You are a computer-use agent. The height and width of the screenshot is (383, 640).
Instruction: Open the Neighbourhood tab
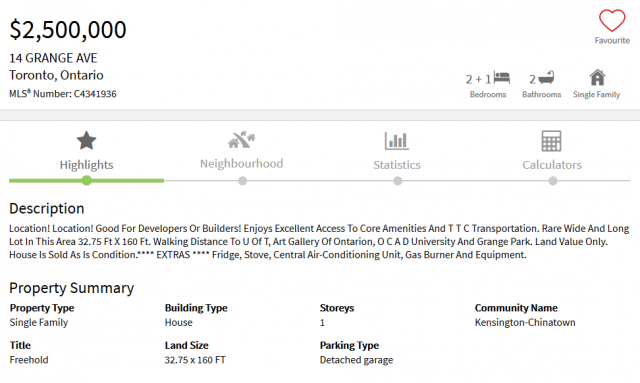tap(242, 163)
